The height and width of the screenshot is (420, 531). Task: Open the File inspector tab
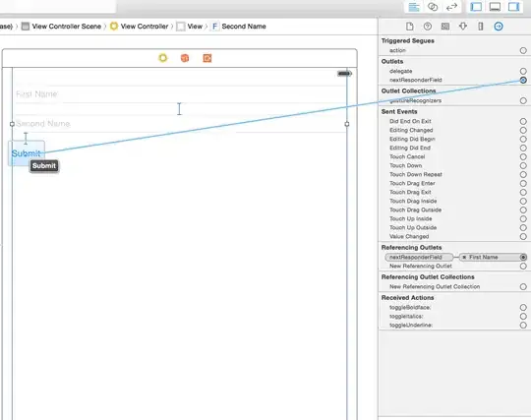click(410, 27)
